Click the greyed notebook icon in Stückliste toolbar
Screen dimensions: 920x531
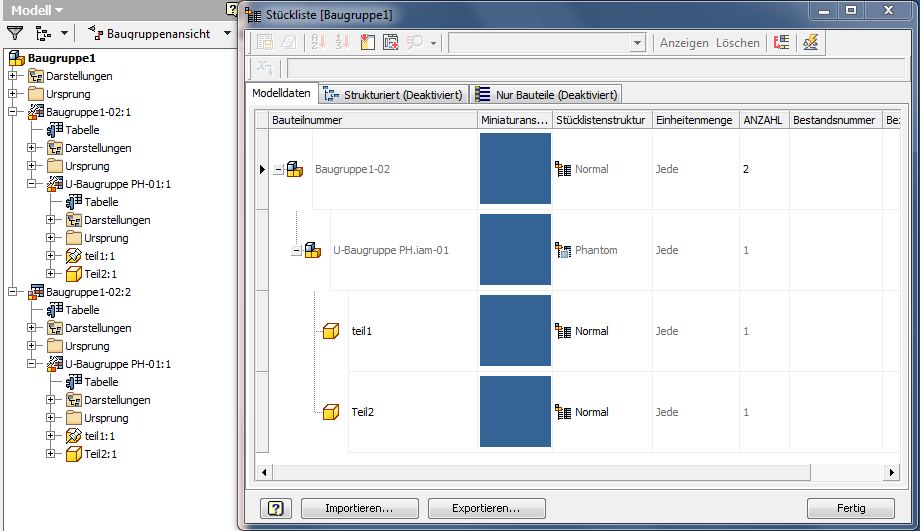click(x=288, y=42)
